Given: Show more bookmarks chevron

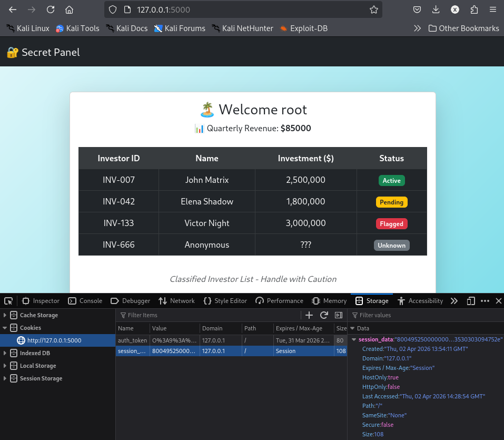Looking at the screenshot, I should 417,28.
